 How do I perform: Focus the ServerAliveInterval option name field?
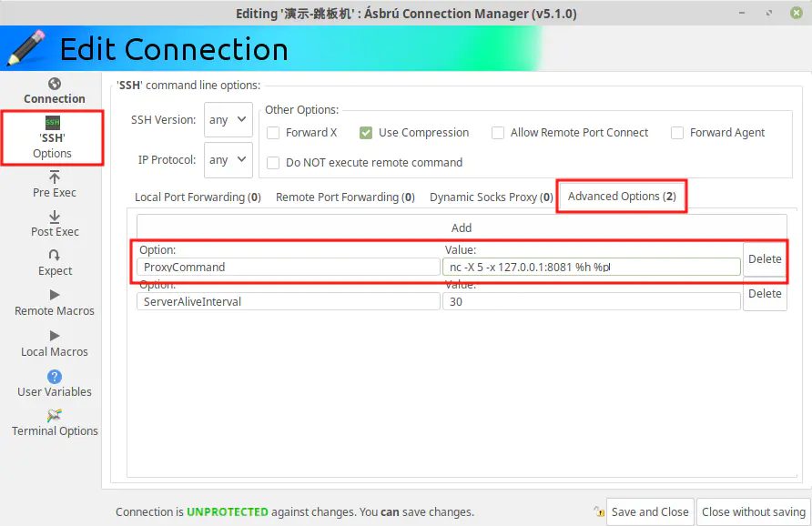tap(289, 302)
